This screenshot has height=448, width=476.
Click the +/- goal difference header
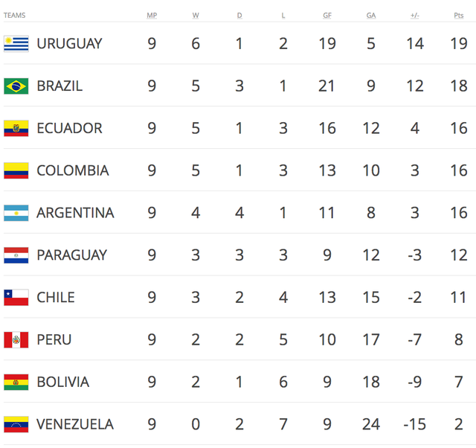pyautogui.click(x=414, y=15)
